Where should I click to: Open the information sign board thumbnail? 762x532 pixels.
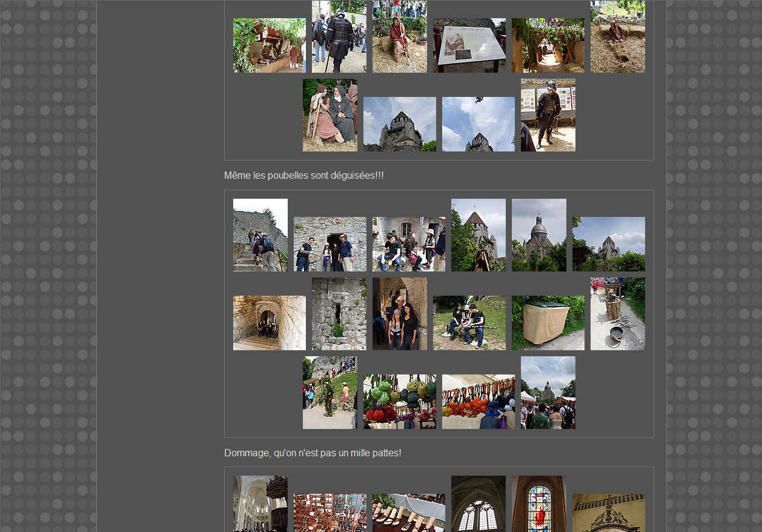[x=469, y=45]
